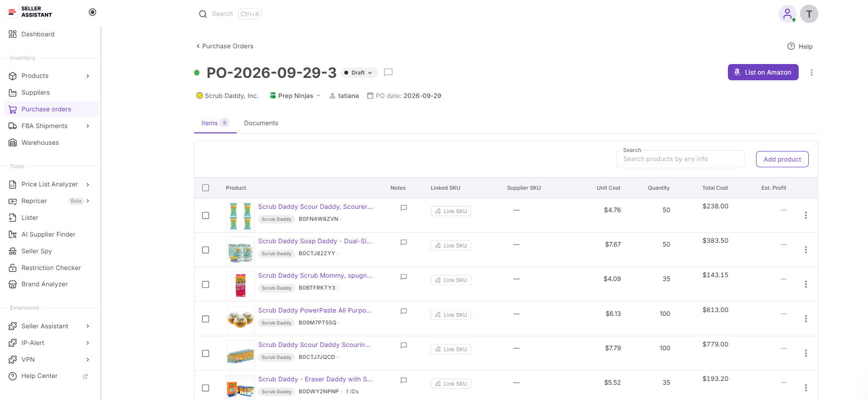This screenshot has height=400, width=868.
Task: Click the Lister tool icon
Action: pyautogui.click(x=13, y=218)
